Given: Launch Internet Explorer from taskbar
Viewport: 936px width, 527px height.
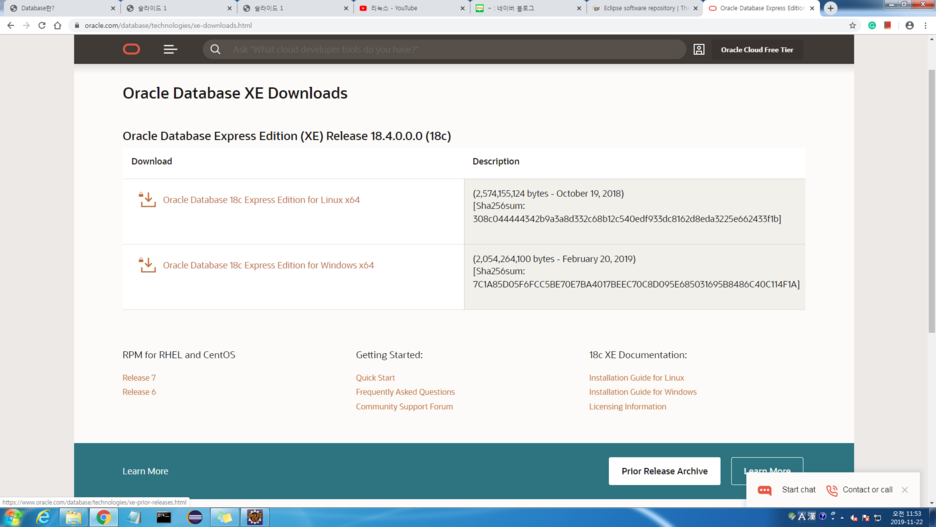Looking at the screenshot, I should coord(43,517).
